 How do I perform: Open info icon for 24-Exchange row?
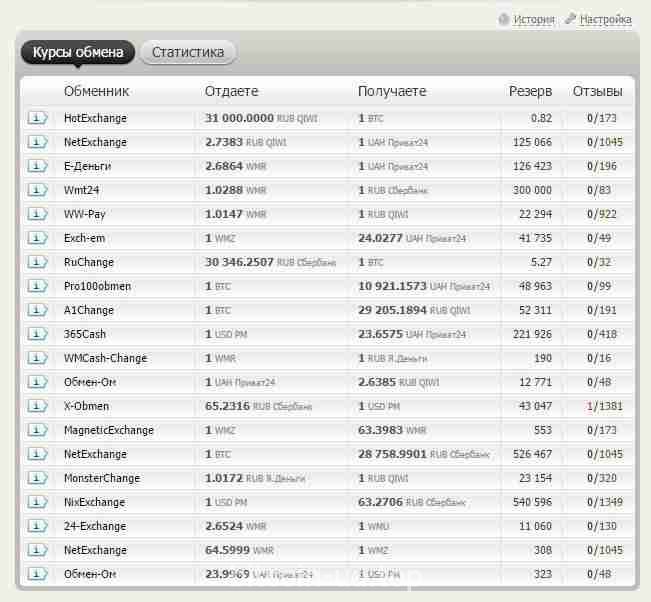(37, 526)
